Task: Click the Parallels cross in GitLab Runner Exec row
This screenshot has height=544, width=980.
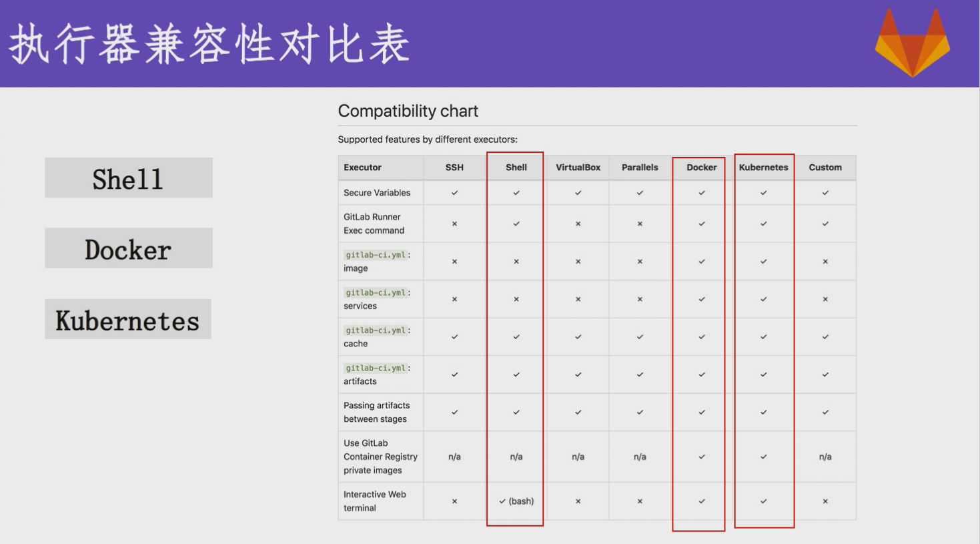Action: click(x=640, y=224)
